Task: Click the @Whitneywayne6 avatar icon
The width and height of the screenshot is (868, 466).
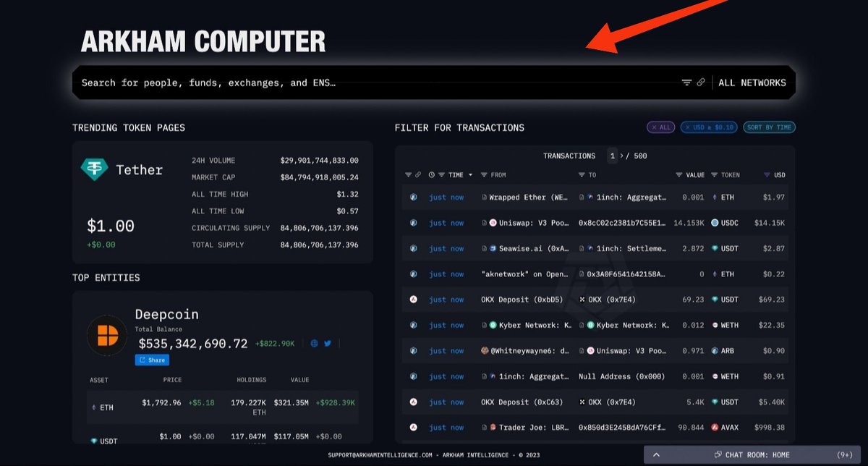Action: (x=485, y=351)
